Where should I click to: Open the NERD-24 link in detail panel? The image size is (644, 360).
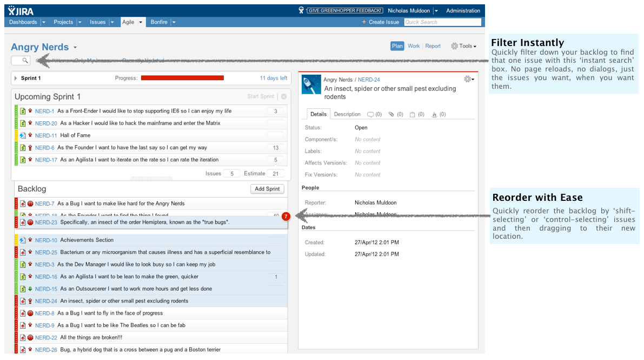pyautogui.click(x=369, y=80)
